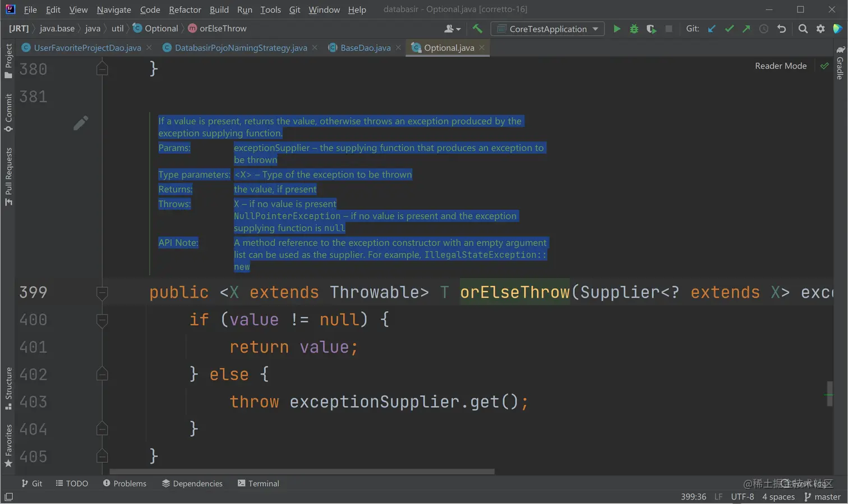848x504 pixels.
Task: Open the Terminal tool window
Action: [x=259, y=483]
